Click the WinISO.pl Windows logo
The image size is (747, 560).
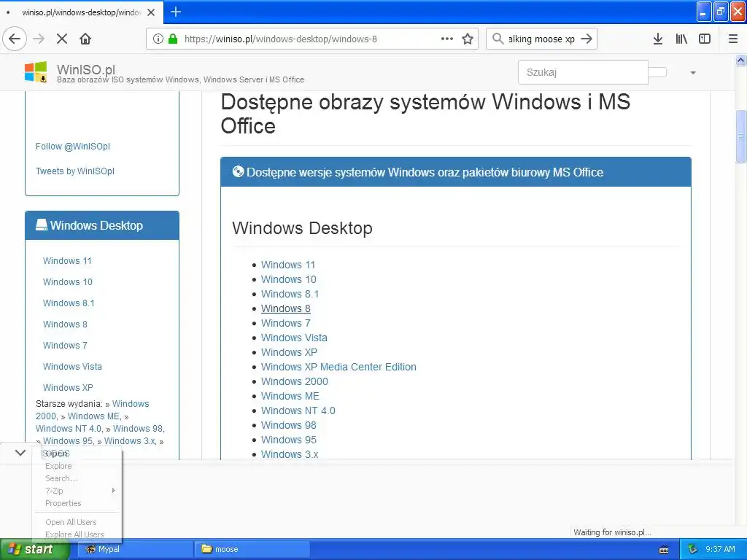click(x=36, y=72)
